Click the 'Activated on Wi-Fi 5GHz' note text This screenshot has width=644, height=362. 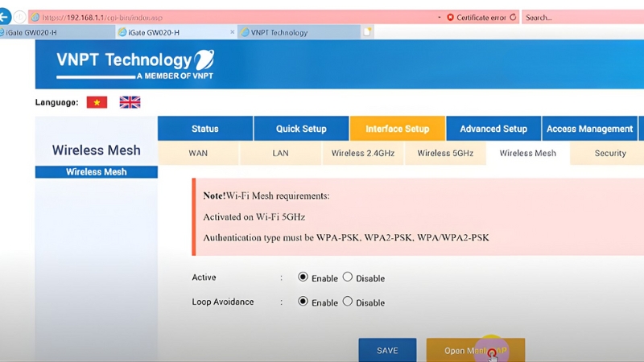[254, 216]
